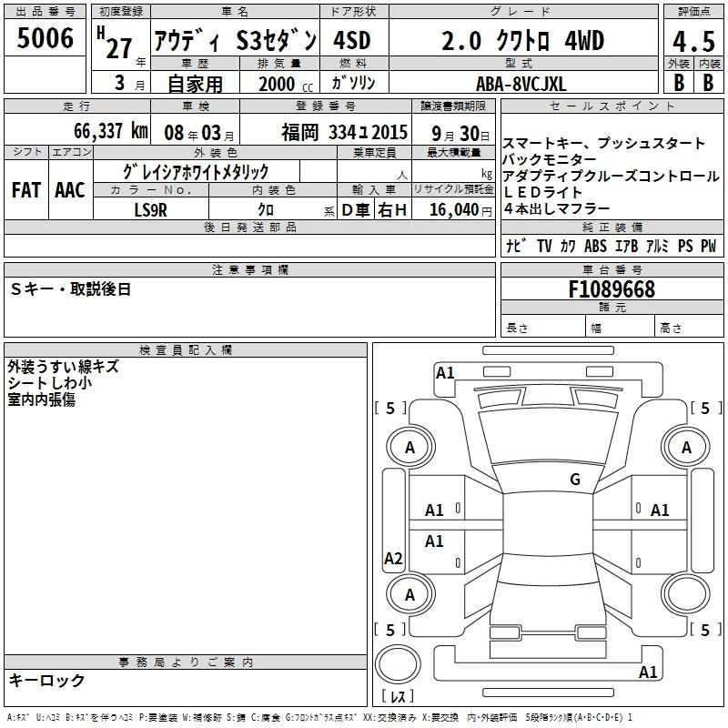Screen dimensions: 728x728
Task: Select the inspection expiry 08年03月
Action: click(199, 134)
